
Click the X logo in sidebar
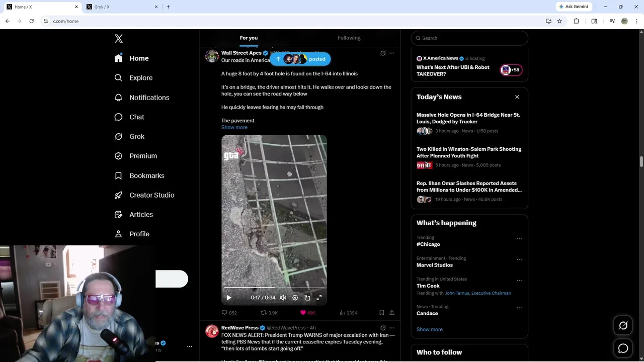(119, 39)
